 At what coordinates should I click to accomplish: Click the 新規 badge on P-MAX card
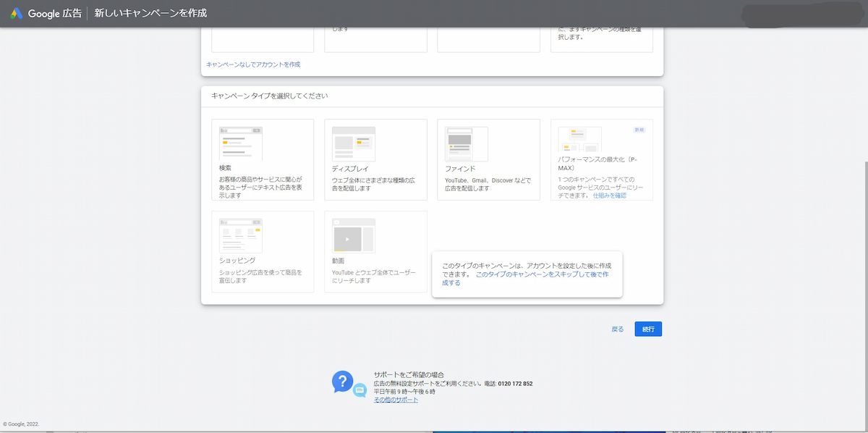639,130
